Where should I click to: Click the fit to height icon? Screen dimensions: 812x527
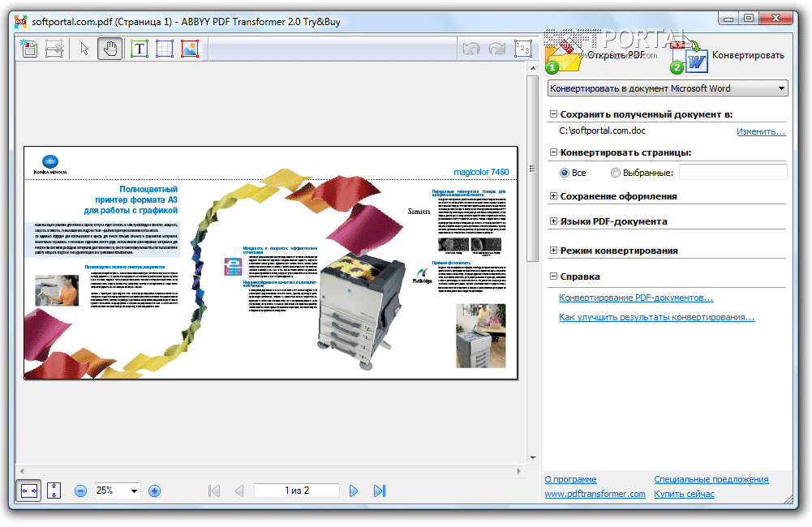[x=54, y=491]
